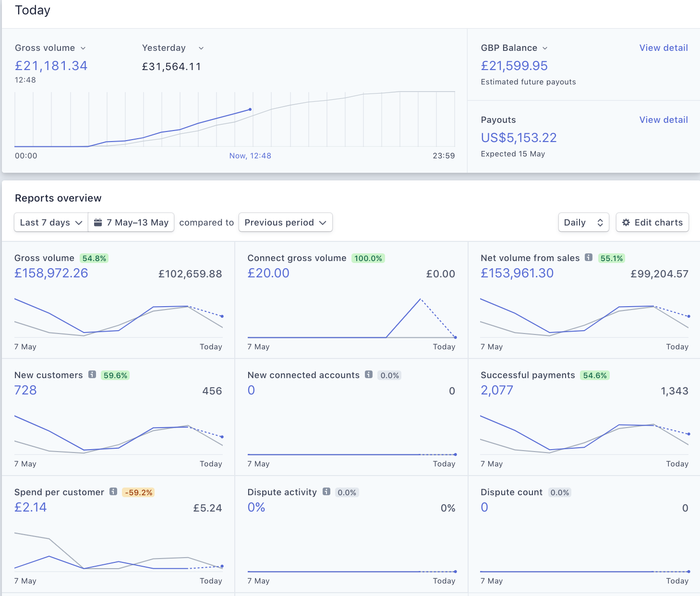Click the Successful payments 2,077 value
The height and width of the screenshot is (596, 700).
pyautogui.click(x=497, y=390)
